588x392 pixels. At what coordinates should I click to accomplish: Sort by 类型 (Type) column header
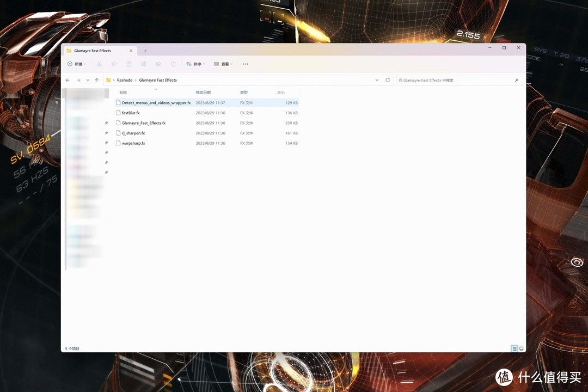click(244, 92)
